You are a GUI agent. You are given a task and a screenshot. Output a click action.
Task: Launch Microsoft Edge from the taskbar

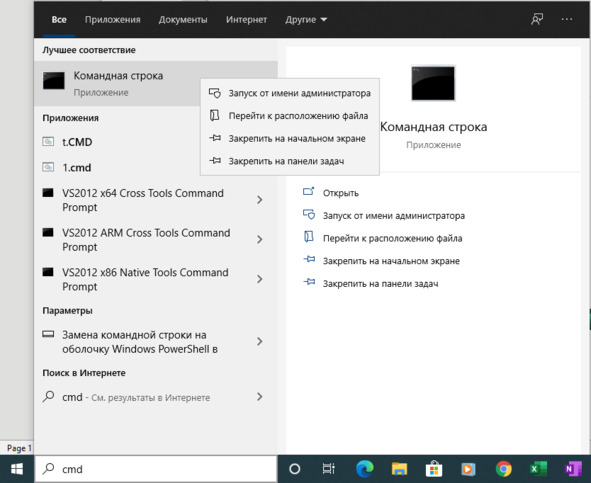(x=364, y=469)
